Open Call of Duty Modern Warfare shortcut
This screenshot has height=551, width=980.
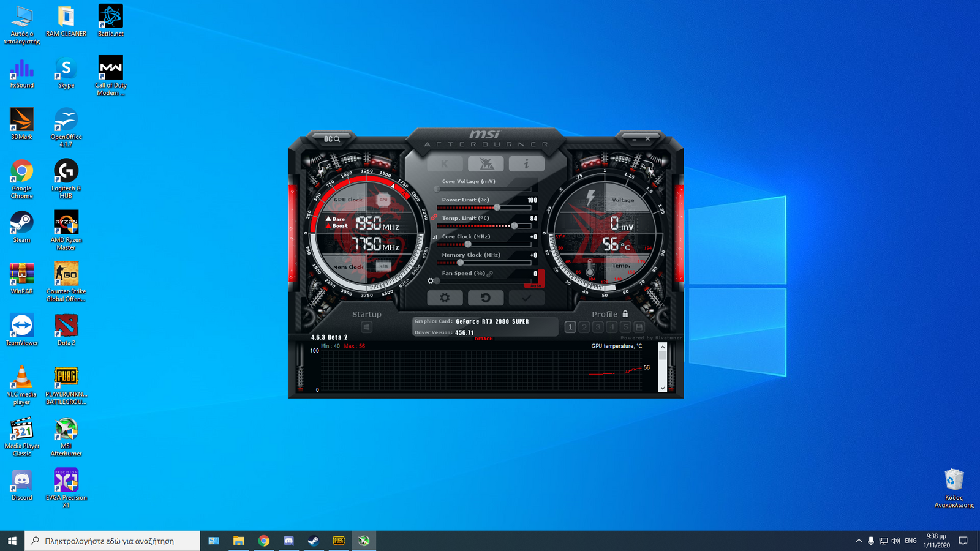pyautogui.click(x=111, y=75)
